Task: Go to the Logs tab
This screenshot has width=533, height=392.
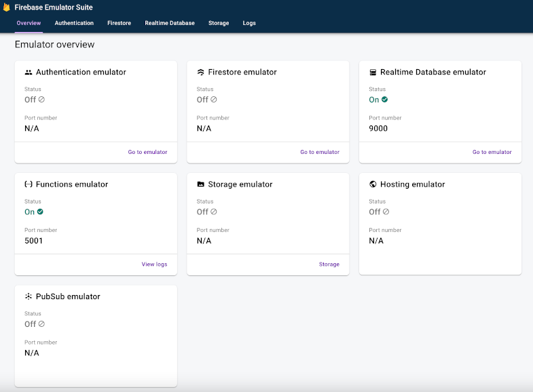Action: [249, 23]
